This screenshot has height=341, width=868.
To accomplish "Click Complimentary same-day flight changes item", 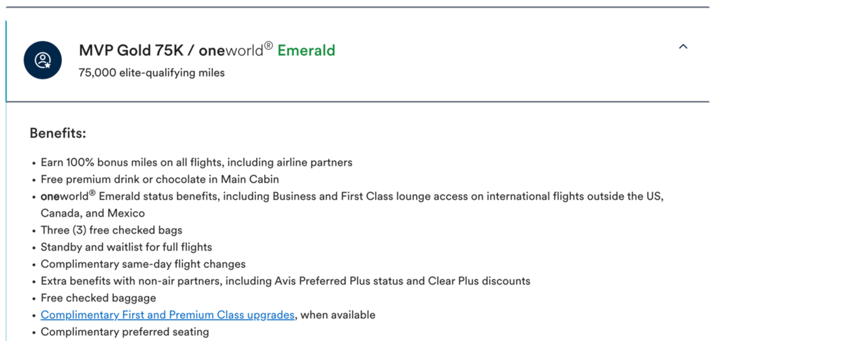I will coord(143,264).
